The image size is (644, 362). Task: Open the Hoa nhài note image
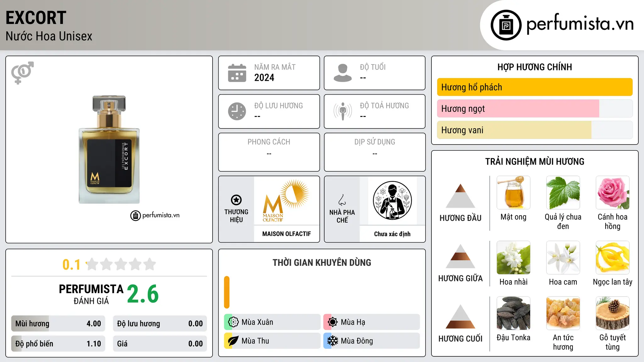(x=514, y=258)
